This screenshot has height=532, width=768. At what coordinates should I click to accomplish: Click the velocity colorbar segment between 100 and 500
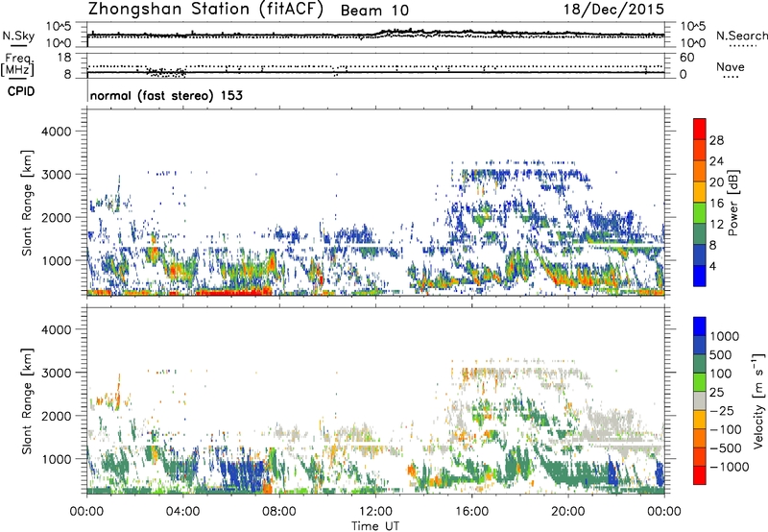pyautogui.click(x=700, y=364)
